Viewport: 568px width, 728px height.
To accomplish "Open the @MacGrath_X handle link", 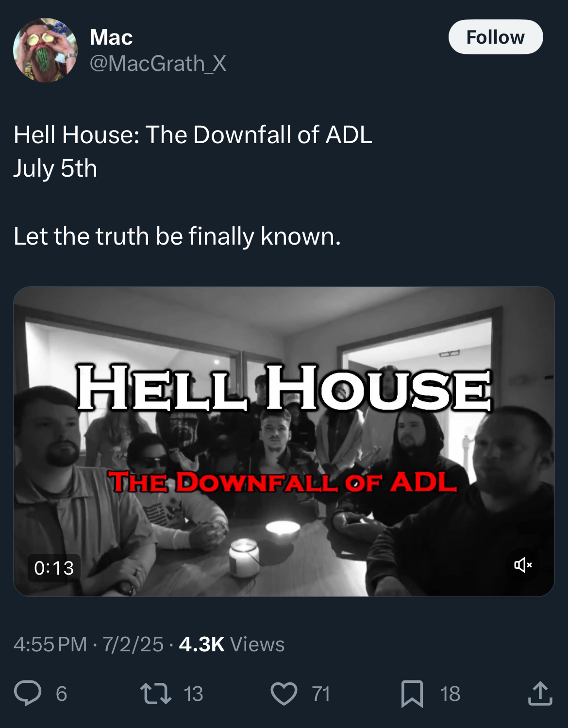I will pyautogui.click(x=158, y=64).
